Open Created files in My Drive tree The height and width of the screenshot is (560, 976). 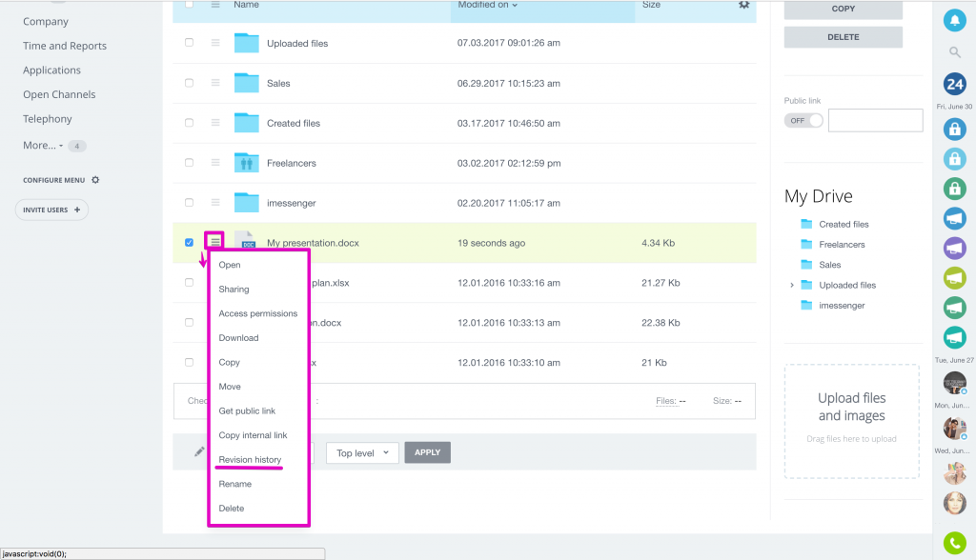tap(844, 224)
